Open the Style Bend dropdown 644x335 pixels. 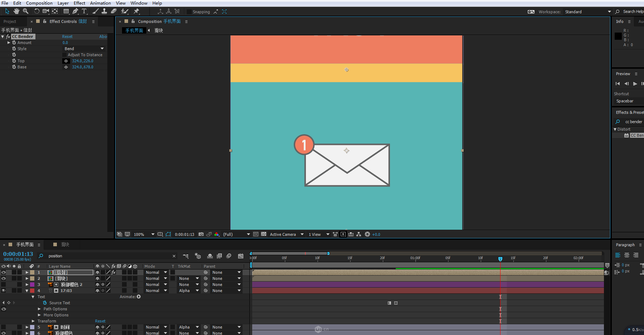coord(84,49)
